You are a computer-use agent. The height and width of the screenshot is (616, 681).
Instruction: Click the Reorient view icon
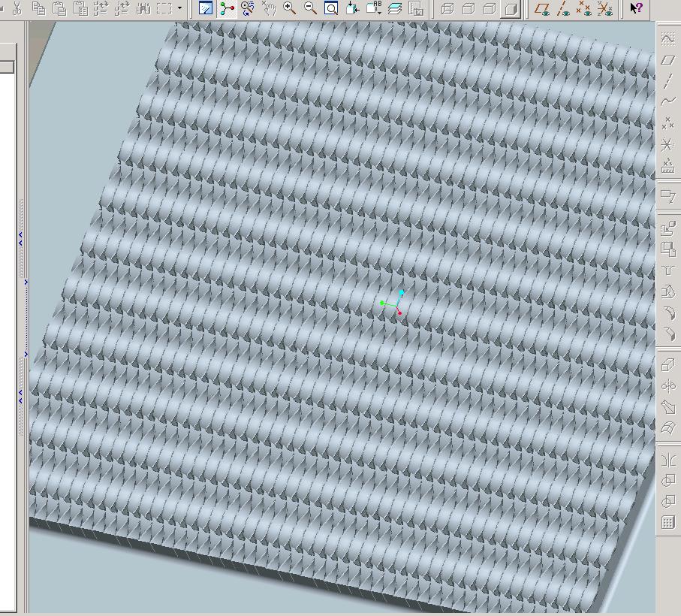point(352,8)
